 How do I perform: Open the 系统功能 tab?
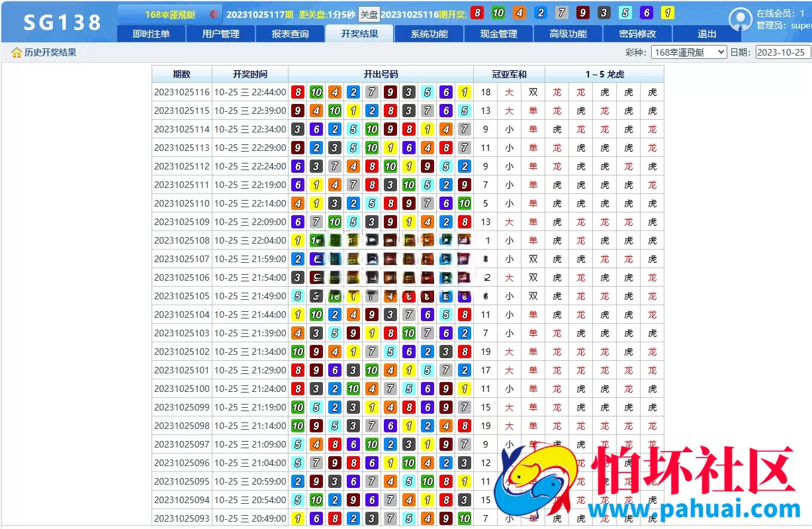coord(429,34)
